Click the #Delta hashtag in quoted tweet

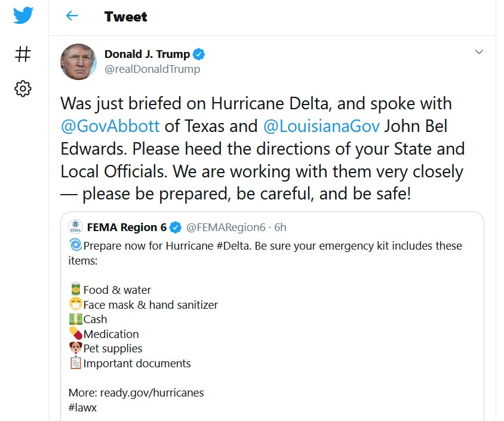(233, 246)
